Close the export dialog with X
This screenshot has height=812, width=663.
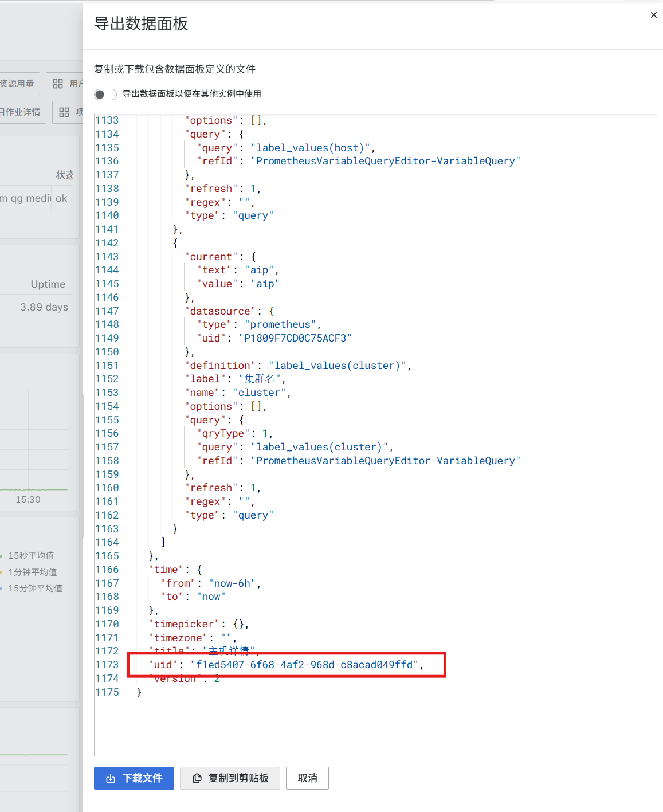click(653, 15)
